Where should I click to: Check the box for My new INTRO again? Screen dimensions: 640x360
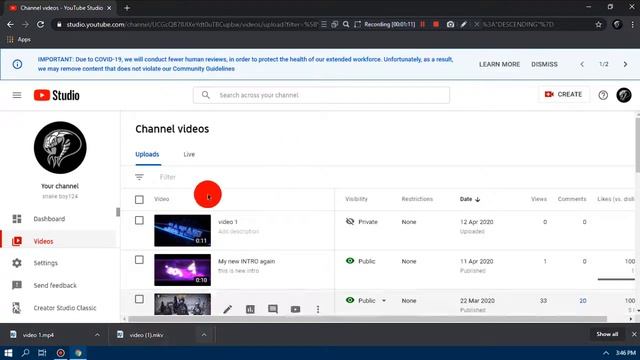pos(139,260)
